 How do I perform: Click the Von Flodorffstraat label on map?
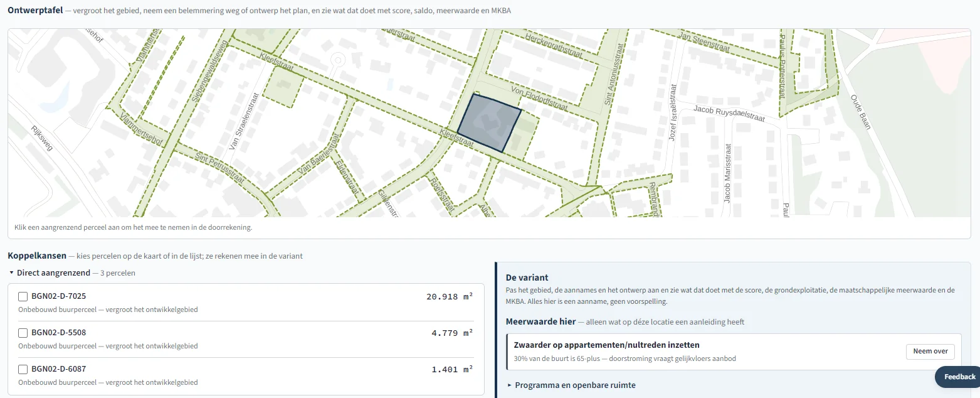[540, 99]
